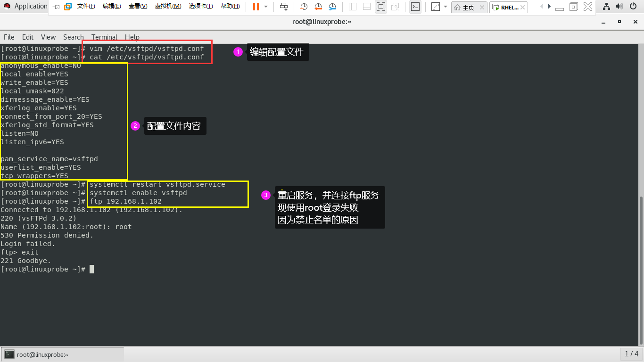Screen dimensions: 644x362
Task: Click the terminal cursor at the last prompt
Action: coord(91,269)
